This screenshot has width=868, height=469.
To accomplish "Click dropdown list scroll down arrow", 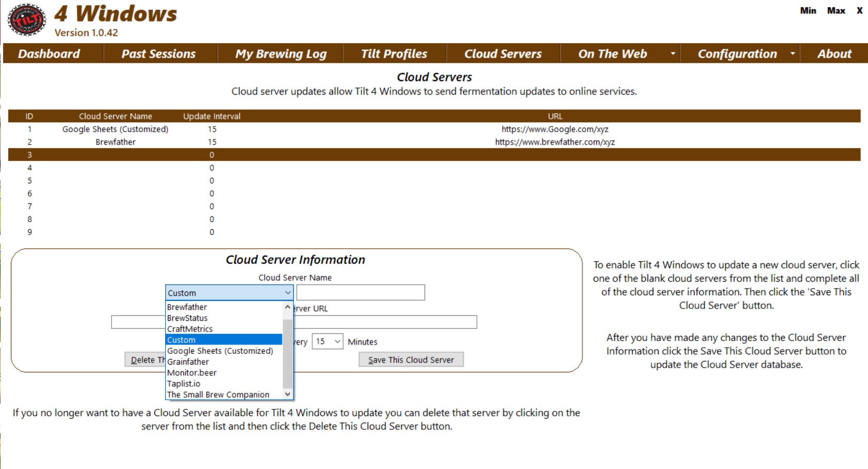I will click(x=288, y=394).
